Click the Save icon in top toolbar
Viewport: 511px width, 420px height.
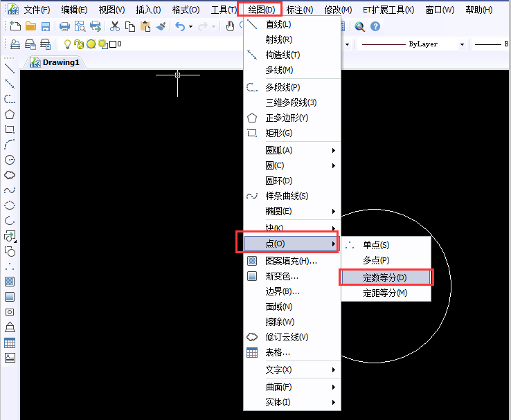click(x=46, y=27)
